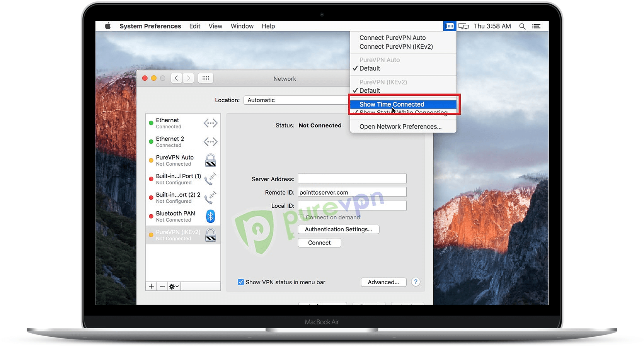Choose Connect PureVPN Auto
This screenshot has width=644, height=346.
click(x=403, y=37)
